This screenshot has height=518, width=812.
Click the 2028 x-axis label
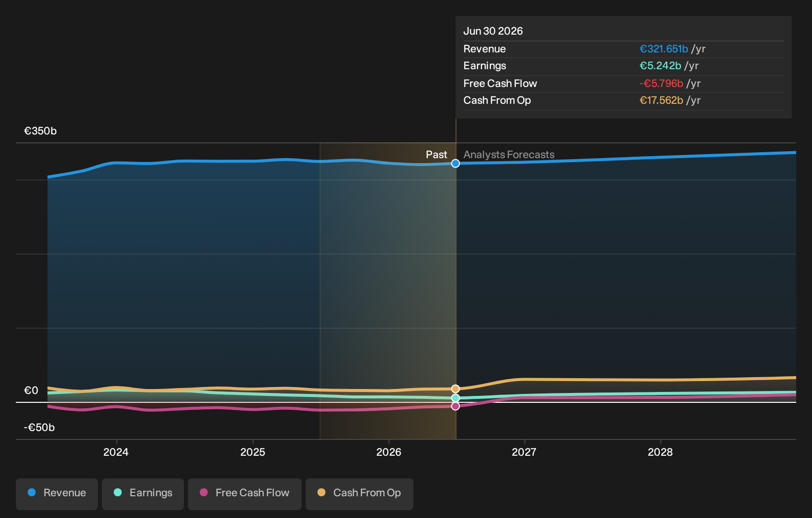pos(660,452)
